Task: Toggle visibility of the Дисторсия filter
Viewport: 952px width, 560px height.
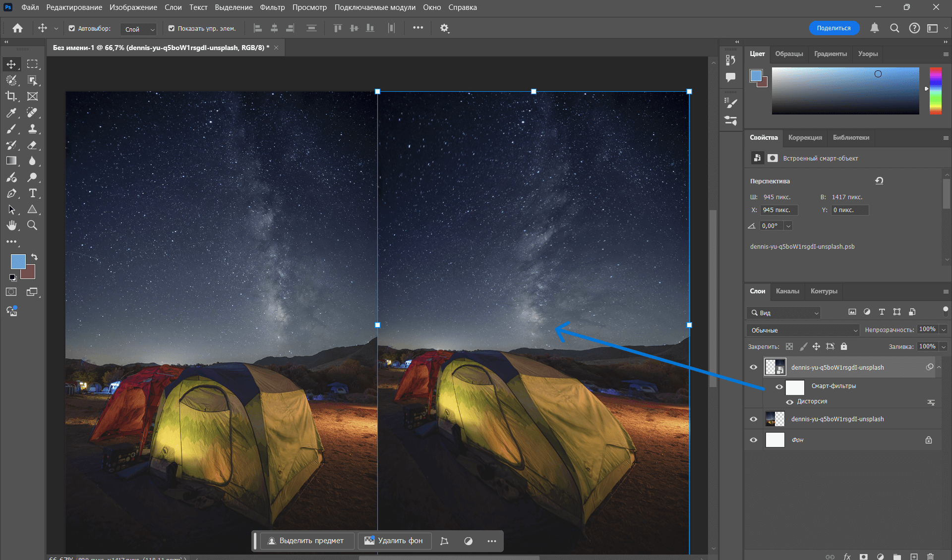Action: pos(789,402)
